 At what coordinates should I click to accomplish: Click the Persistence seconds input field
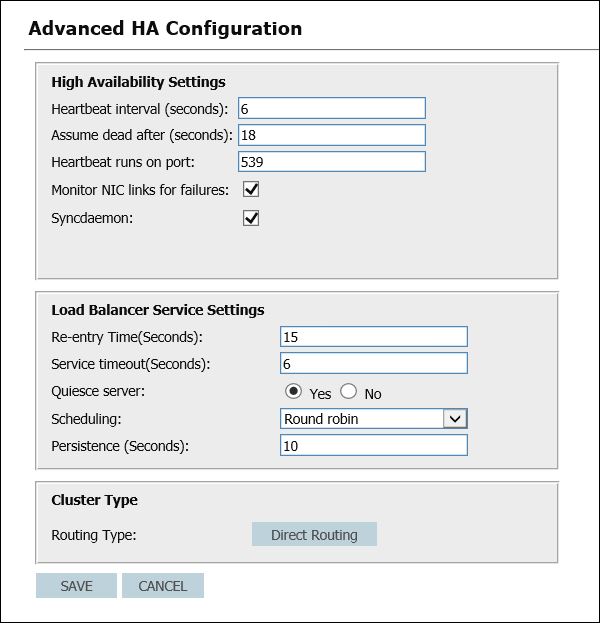[374, 445]
